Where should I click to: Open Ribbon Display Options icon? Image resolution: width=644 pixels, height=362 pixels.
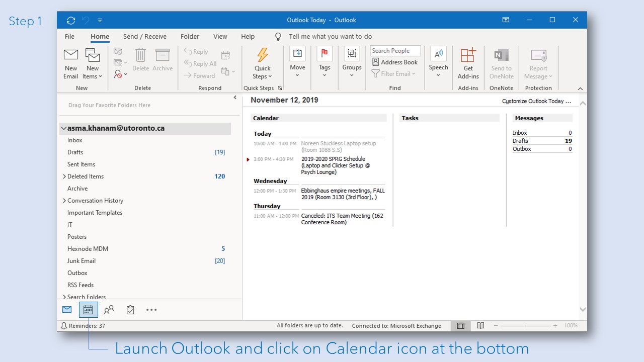(506, 20)
